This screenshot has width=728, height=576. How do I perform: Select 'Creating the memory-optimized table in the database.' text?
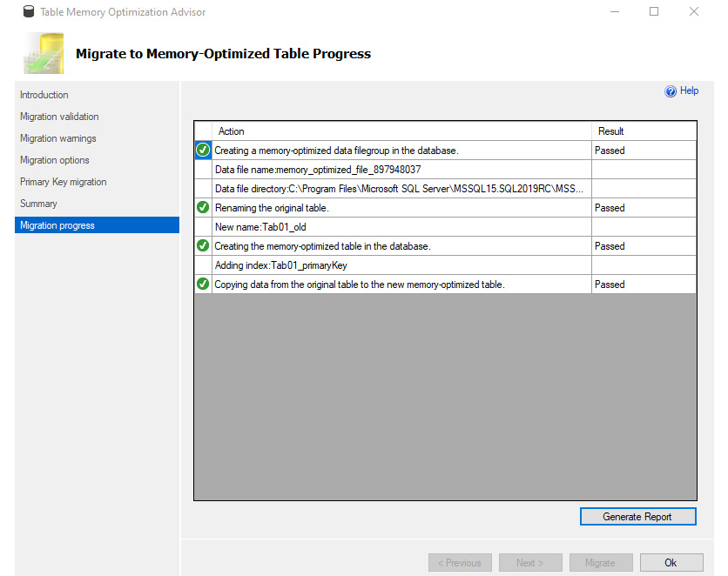pyautogui.click(x=323, y=246)
